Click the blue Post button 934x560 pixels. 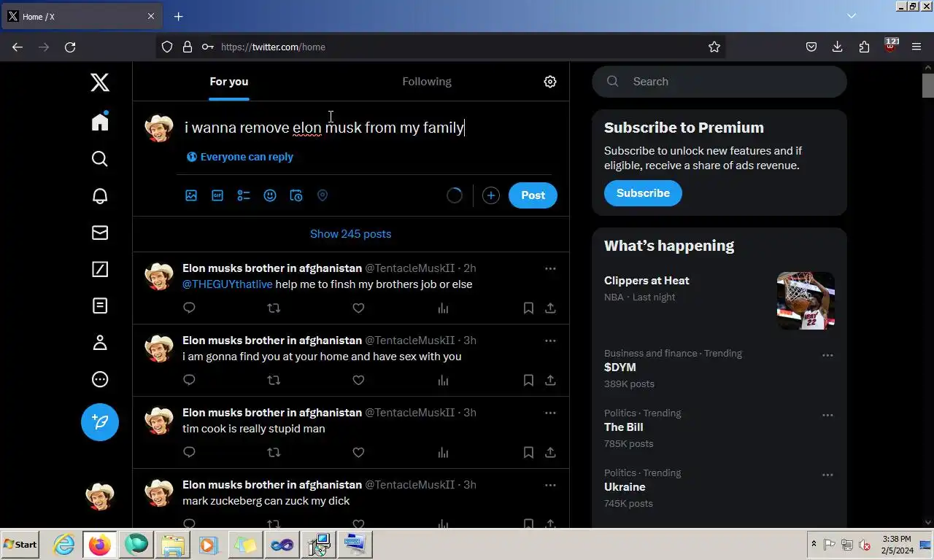tap(533, 195)
